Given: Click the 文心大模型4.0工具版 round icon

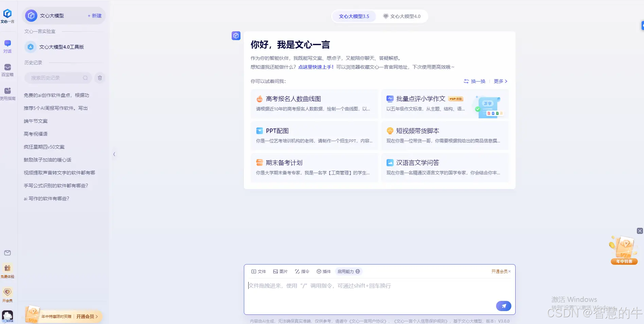Looking at the screenshot, I should [31, 47].
